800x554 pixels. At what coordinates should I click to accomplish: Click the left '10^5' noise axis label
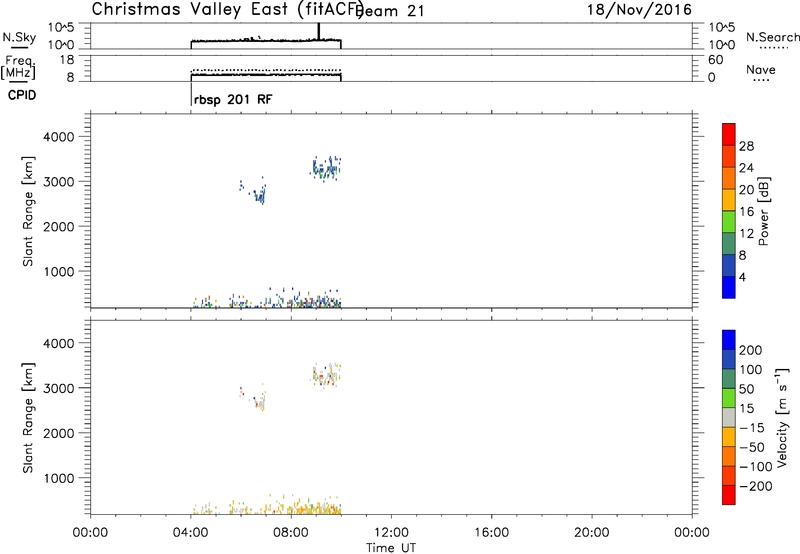click(61, 28)
